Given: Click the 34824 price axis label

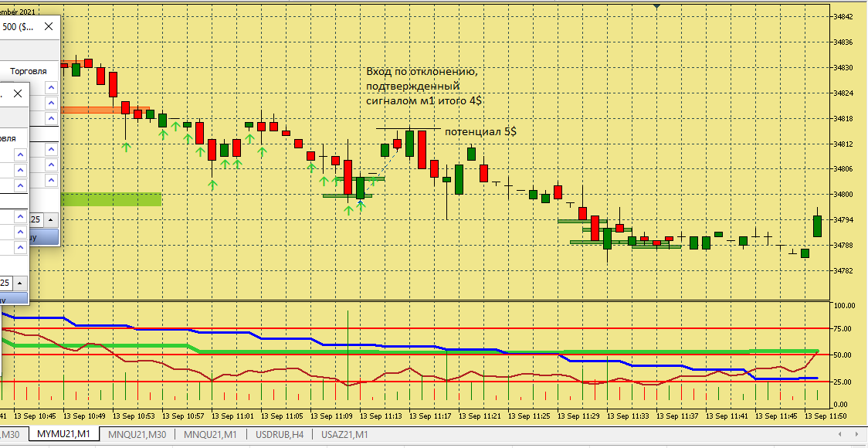Looking at the screenshot, I should tap(843, 93).
